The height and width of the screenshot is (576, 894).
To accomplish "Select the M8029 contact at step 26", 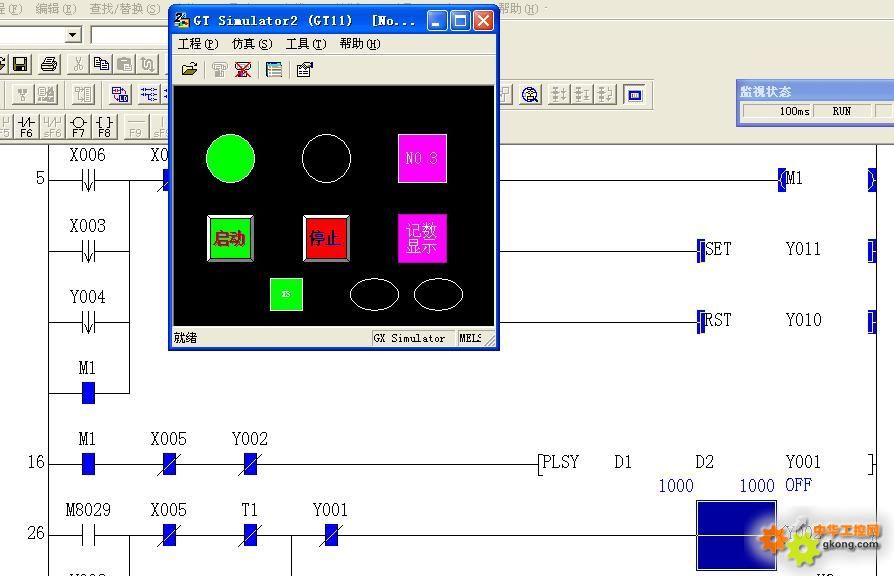I will tap(88, 535).
